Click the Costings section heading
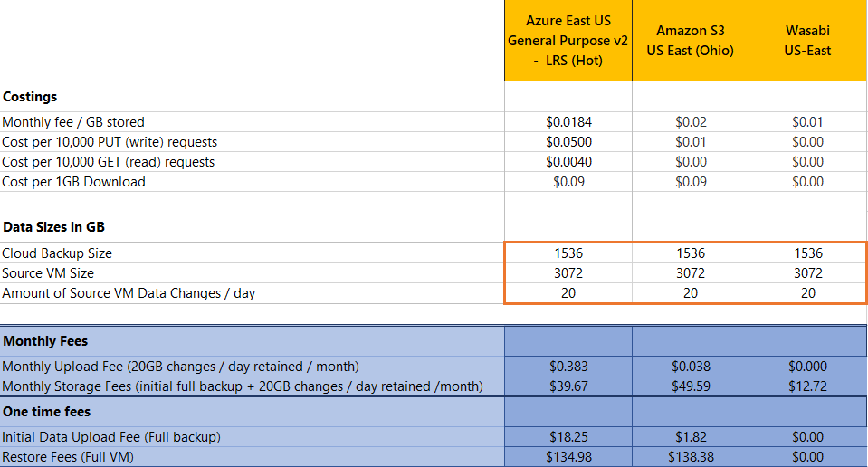 pyautogui.click(x=30, y=97)
